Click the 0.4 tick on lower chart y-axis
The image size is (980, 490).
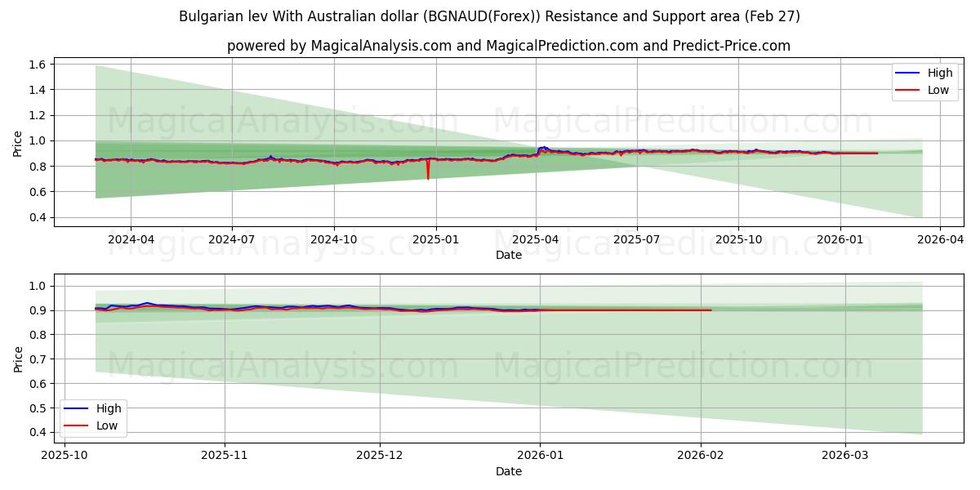click(x=38, y=432)
